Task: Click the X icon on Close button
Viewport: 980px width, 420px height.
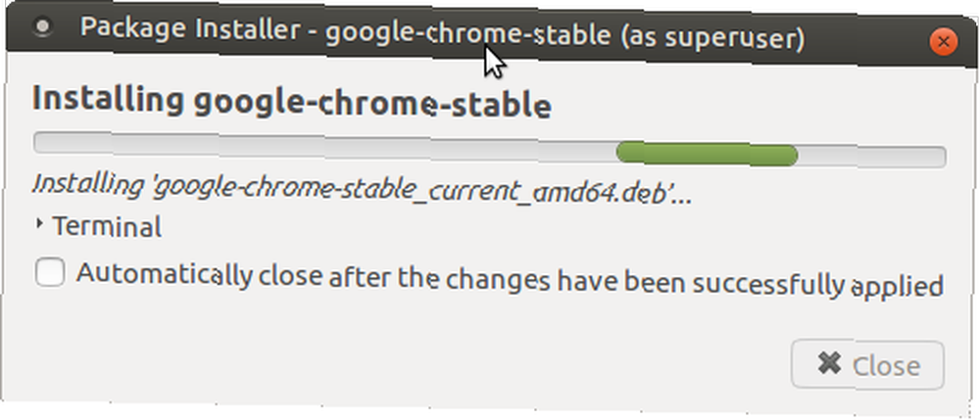Action: tap(829, 363)
